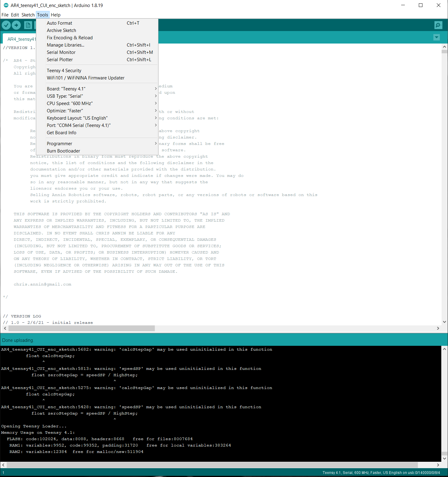The image size is (448, 477).
Task: Click the sketch:5813 speedSP warning line
Action: 131,369
